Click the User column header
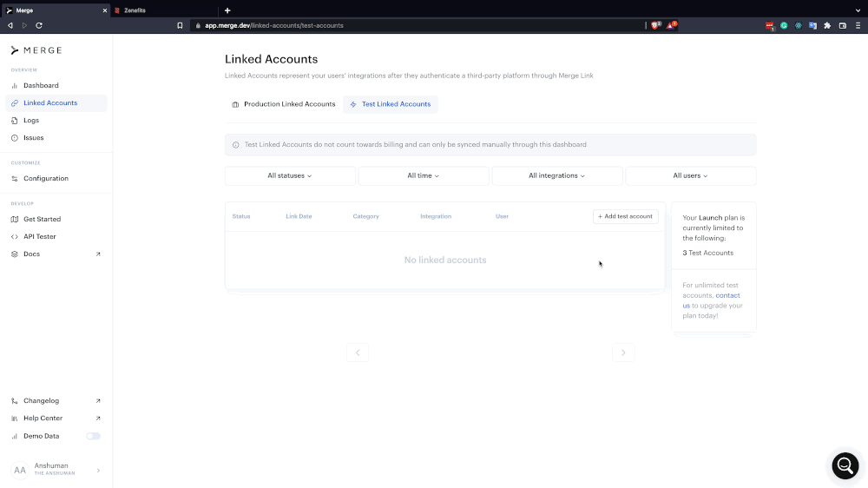This screenshot has height=488, width=868. 502,216
